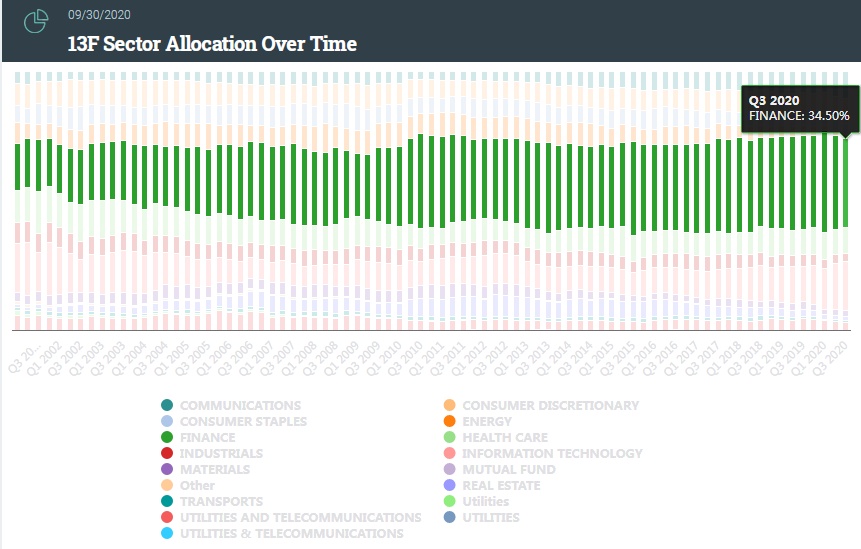Click the Other legend entry
861x549 pixels.
pos(197,485)
